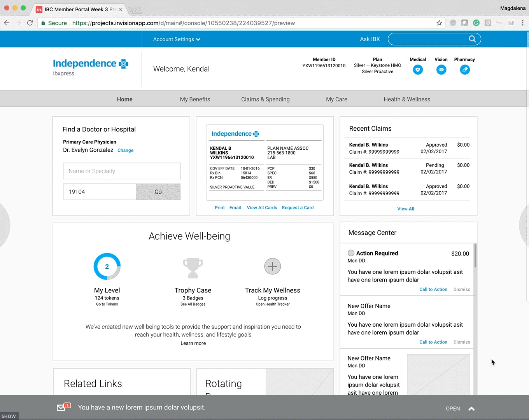The height and width of the screenshot is (420, 529).
Task: Click the Print card link
Action: (x=219, y=208)
